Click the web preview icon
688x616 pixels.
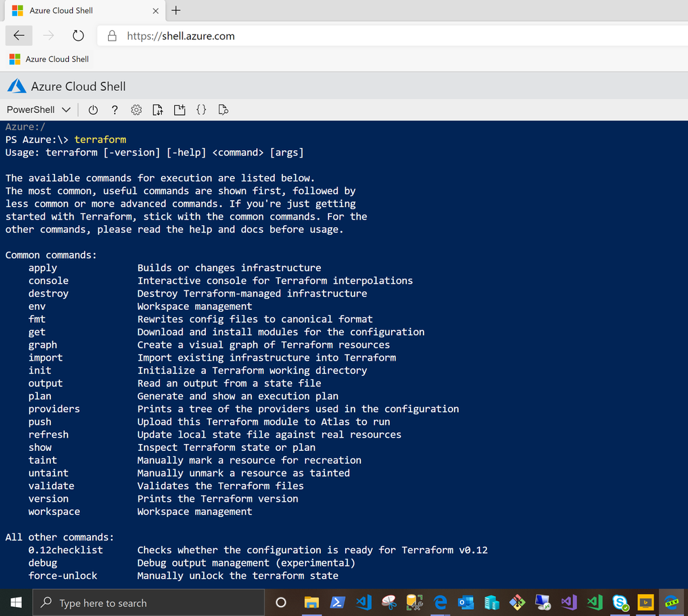click(223, 109)
